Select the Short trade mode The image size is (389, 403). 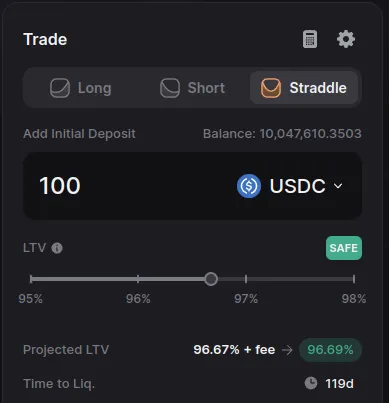pos(193,88)
